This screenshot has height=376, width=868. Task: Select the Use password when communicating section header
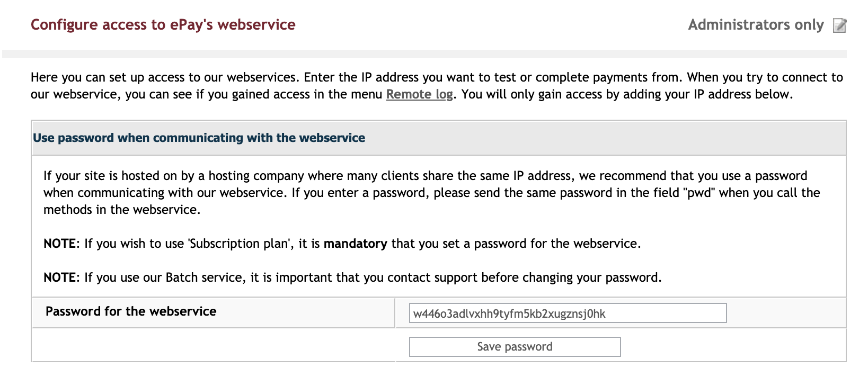point(439,138)
